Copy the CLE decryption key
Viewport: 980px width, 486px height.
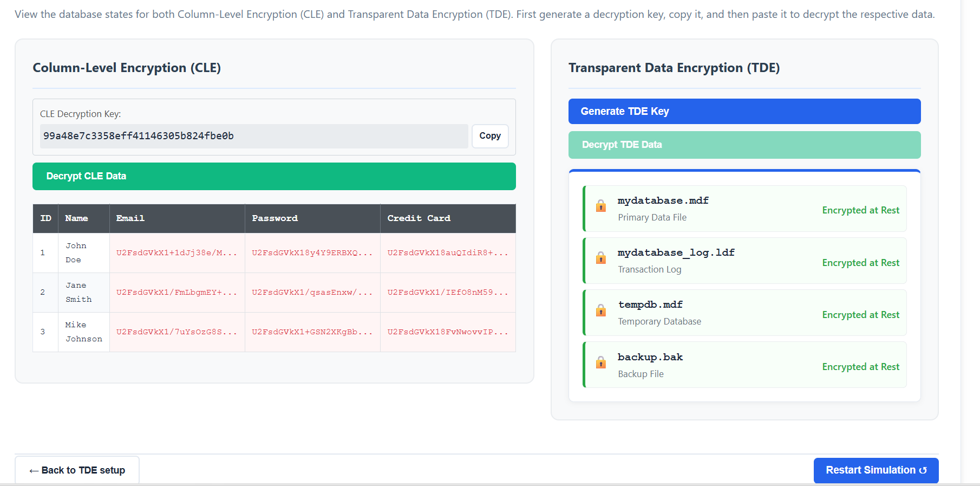click(489, 136)
